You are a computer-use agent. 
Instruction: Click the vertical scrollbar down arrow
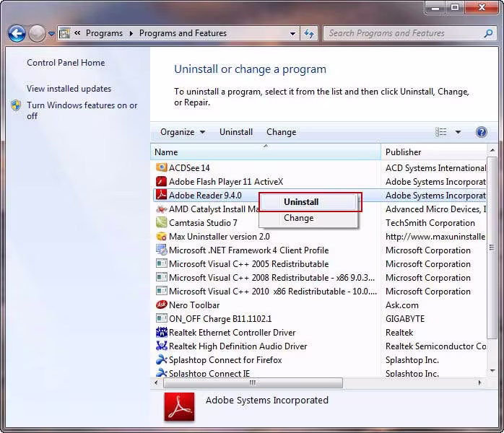(492, 371)
